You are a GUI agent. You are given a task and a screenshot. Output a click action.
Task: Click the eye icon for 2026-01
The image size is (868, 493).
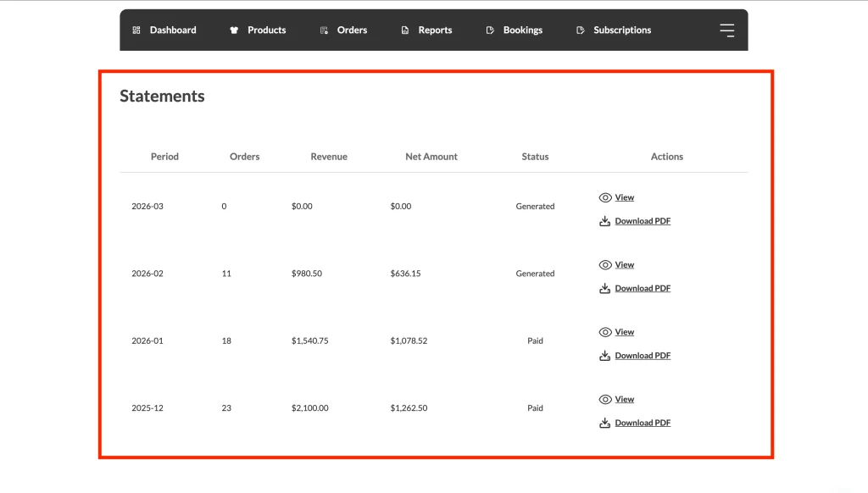(x=605, y=332)
